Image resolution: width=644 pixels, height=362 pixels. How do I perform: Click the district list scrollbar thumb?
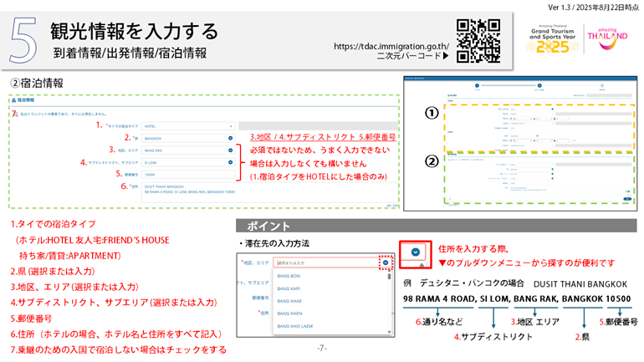pyautogui.click(x=390, y=276)
